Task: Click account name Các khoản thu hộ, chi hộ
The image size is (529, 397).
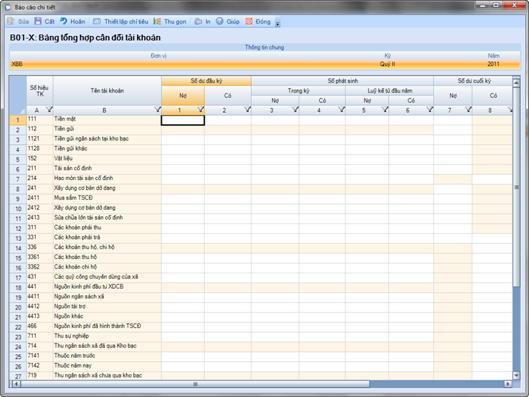Action: (84, 247)
